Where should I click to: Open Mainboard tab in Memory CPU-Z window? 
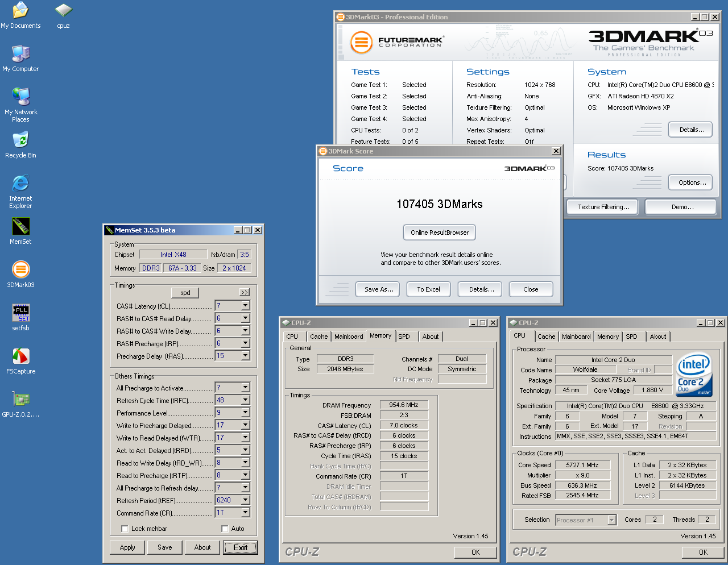349,336
